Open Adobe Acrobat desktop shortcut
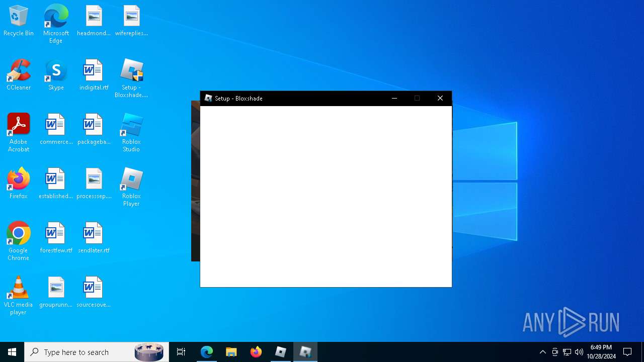The height and width of the screenshot is (362, 644). 19,133
